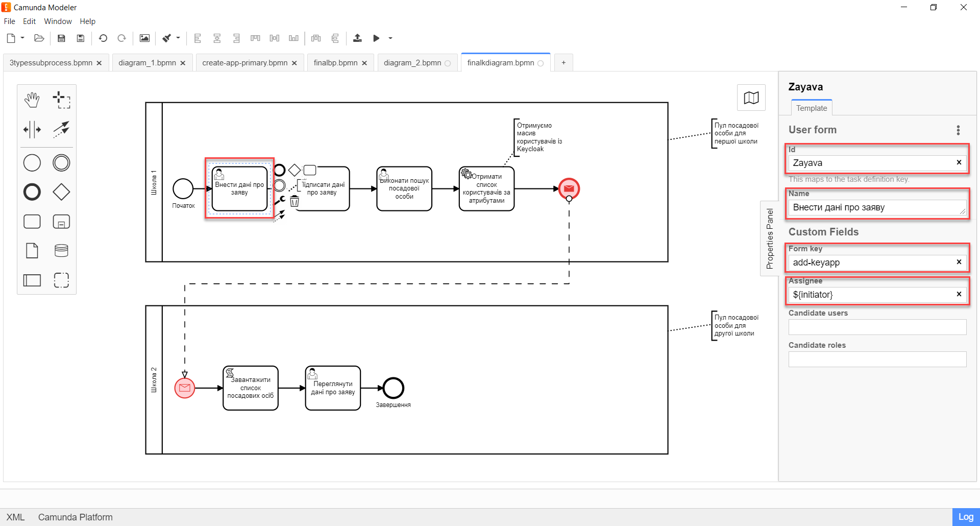The width and height of the screenshot is (980, 526).
Task: Delete selected task via trash icon
Action: (295, 201)
